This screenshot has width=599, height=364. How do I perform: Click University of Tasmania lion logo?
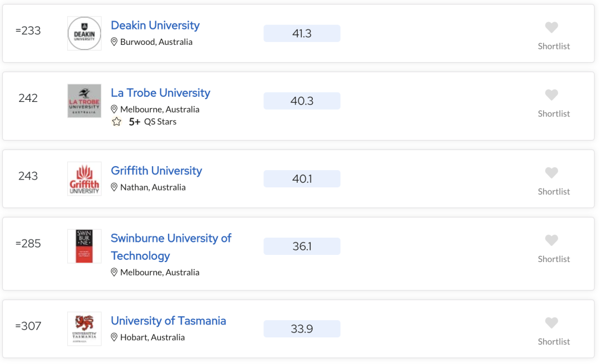tap(84, 329)
